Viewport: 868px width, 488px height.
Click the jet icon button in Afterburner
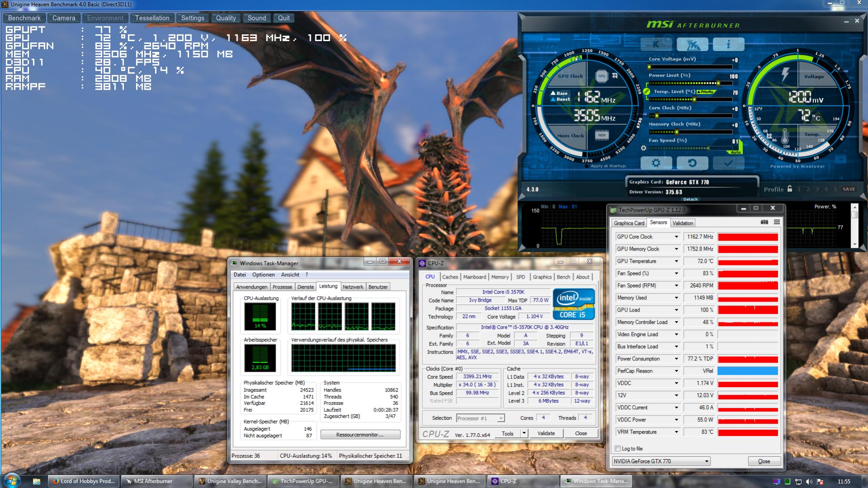pos(692,44)
